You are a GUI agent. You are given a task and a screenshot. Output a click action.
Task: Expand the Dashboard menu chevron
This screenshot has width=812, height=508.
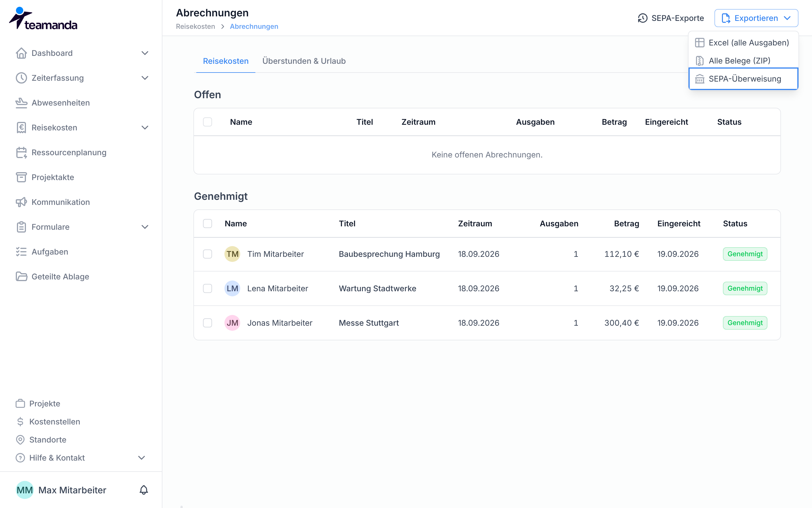click(145, 53)
